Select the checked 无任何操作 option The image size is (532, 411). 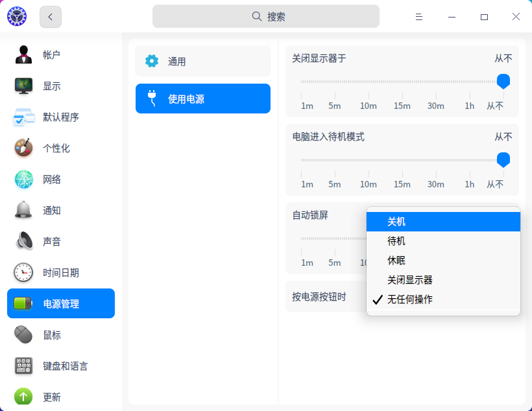[444, 299]
